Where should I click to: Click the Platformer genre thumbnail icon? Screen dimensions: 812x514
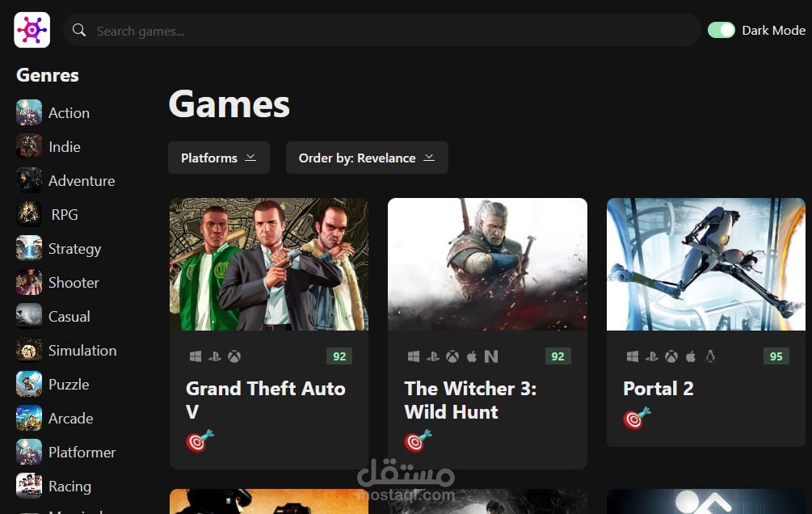click(x=29, y=452)
